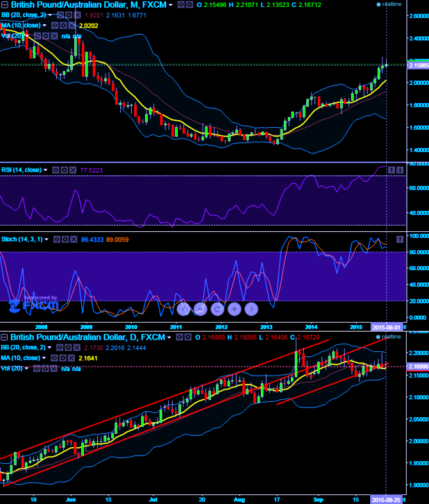Screen dimensions: 429x504
Task: Click Stoch value 86.4333
Action: click(92, 240)
